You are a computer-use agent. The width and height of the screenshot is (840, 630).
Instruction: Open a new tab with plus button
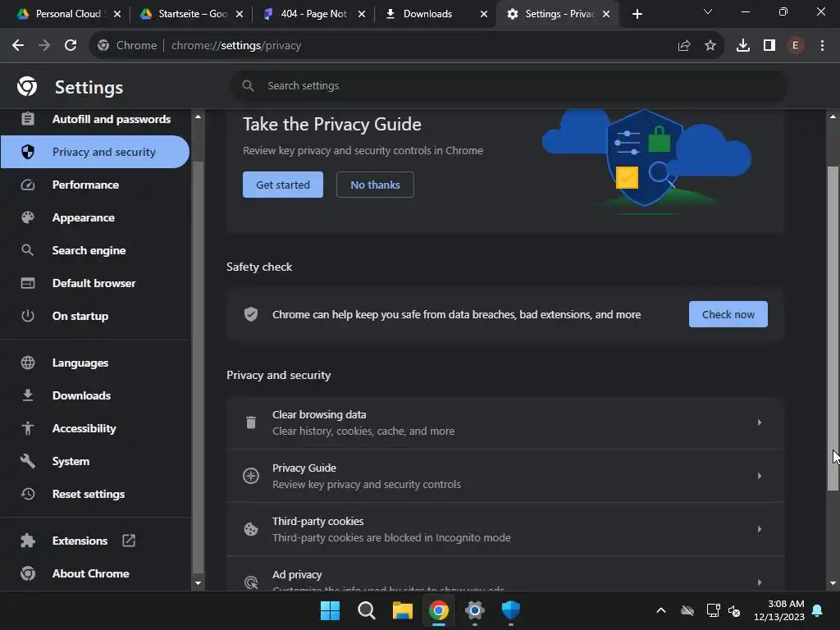(x=637, y=14)
